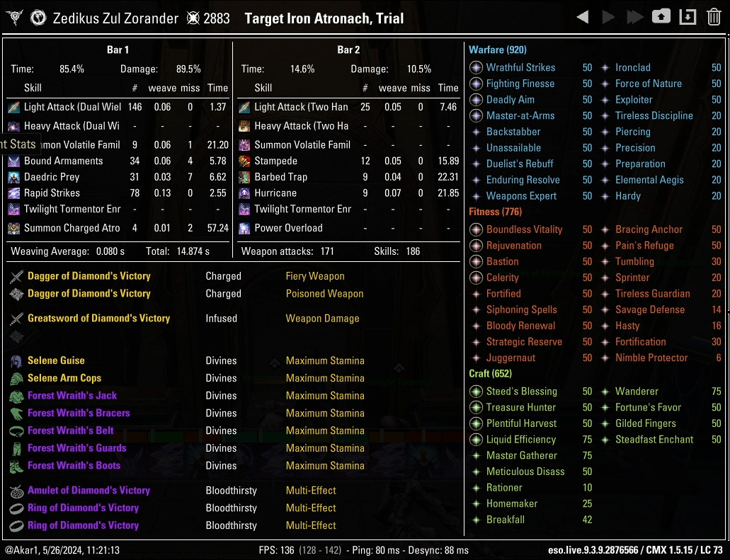Click the Wrathful Strikes champion star icon
Screen dimensions: 730x560
477,68
